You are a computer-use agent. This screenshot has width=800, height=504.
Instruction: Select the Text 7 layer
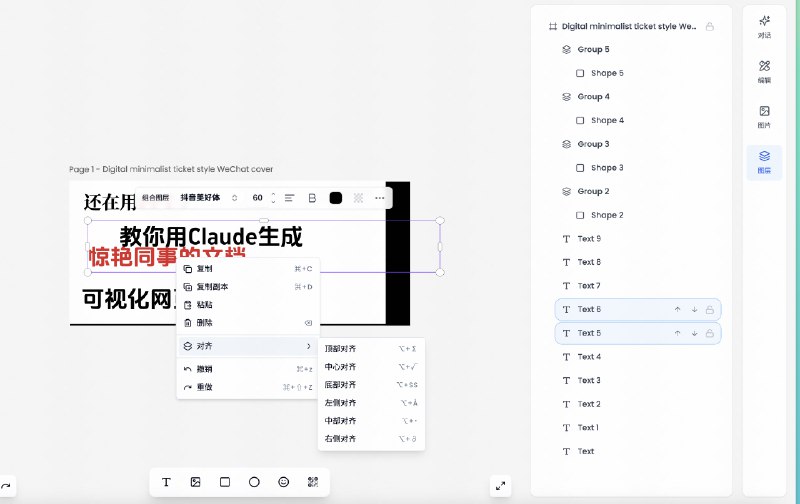[x=638, y=286]
